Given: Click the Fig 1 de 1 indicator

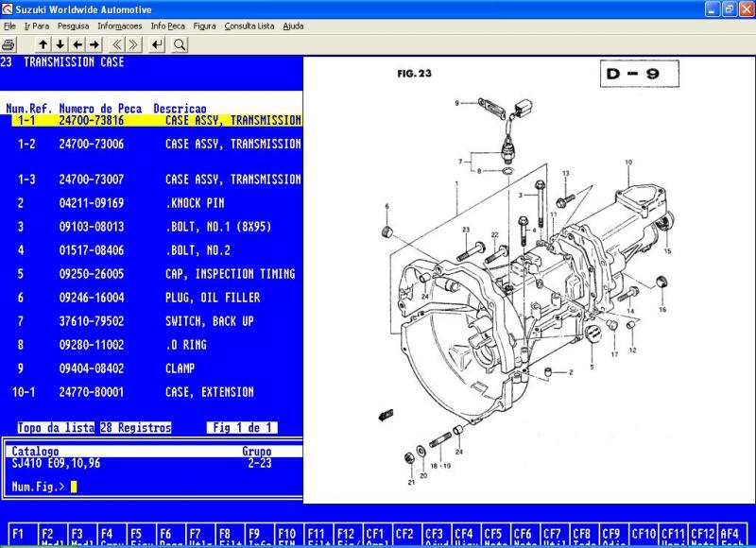Looking at the screenshot, I should (x=242, y=427).
